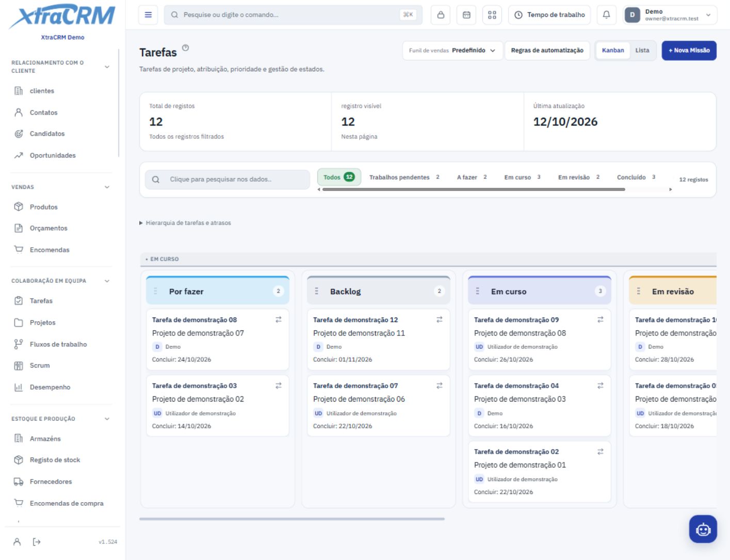Click move icon on Tarefa de demonstração 07
730x560 pixels.
tap(440, 386)
